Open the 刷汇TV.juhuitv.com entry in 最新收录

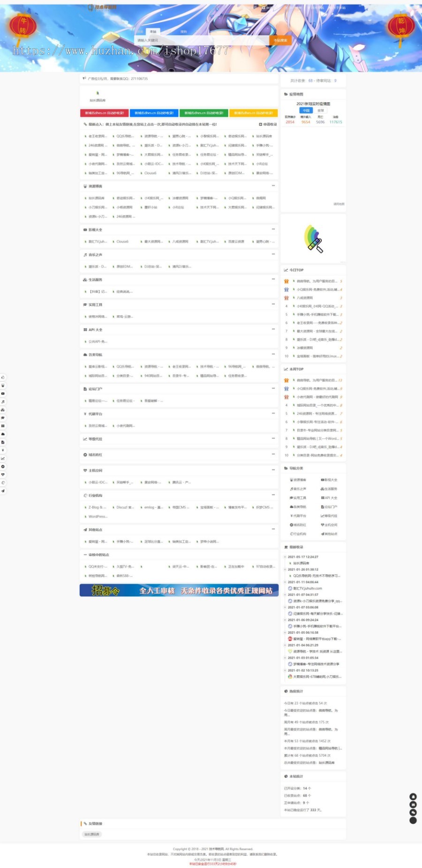[x=308, y=588]
